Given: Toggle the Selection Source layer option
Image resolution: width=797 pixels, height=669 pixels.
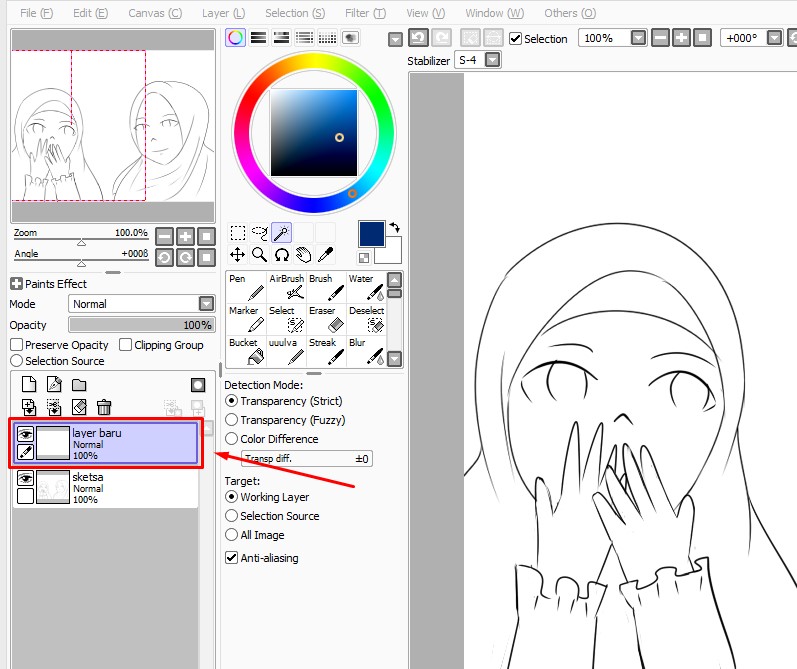Looking at the screenshot, I should tap(16, 361).
